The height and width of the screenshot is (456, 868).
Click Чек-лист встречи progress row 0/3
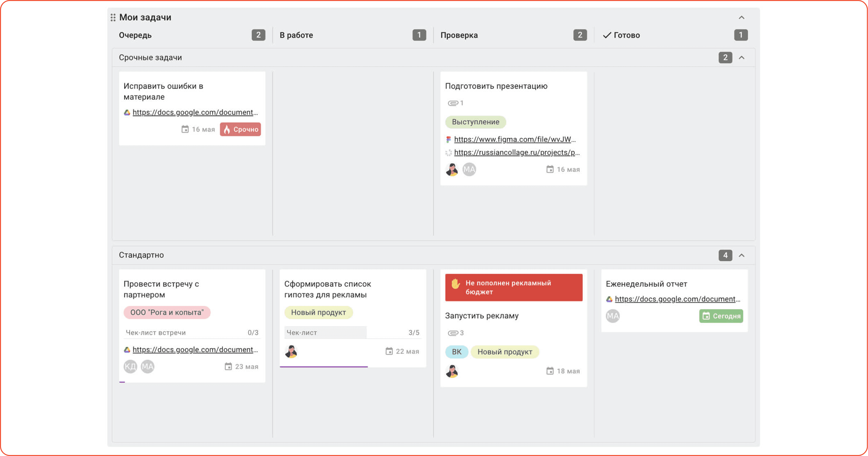click(x=192, y=332)
